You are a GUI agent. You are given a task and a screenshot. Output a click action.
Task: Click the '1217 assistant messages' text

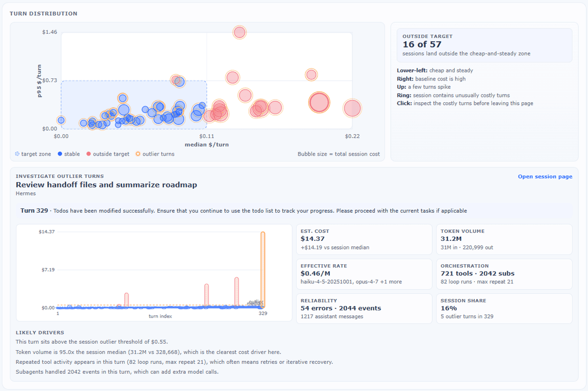tap(332, 316)
